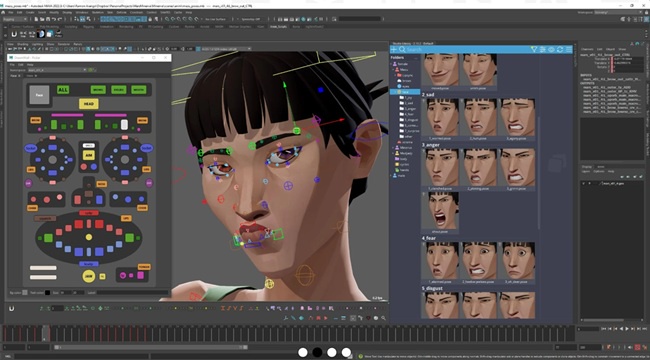Open the Edit menu in the Picker window
The height and width of the screenshot is (360, 650).
click(x=21, y=65)
